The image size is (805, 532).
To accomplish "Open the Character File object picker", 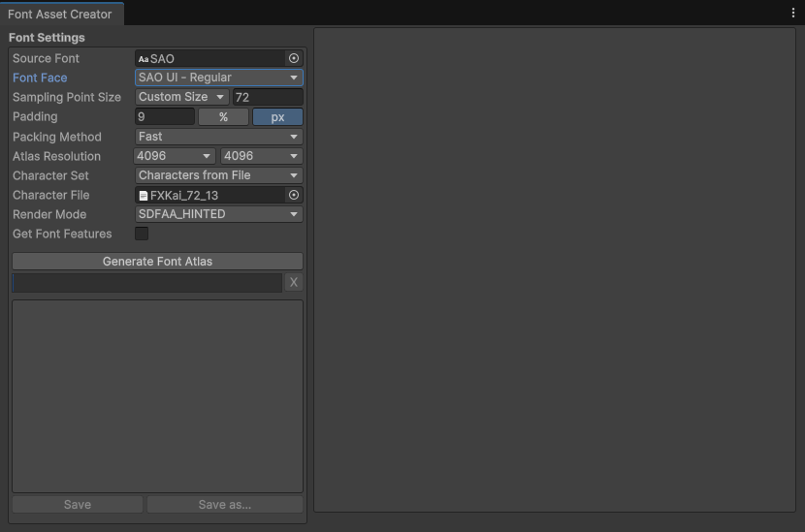I will pos(294,195).
